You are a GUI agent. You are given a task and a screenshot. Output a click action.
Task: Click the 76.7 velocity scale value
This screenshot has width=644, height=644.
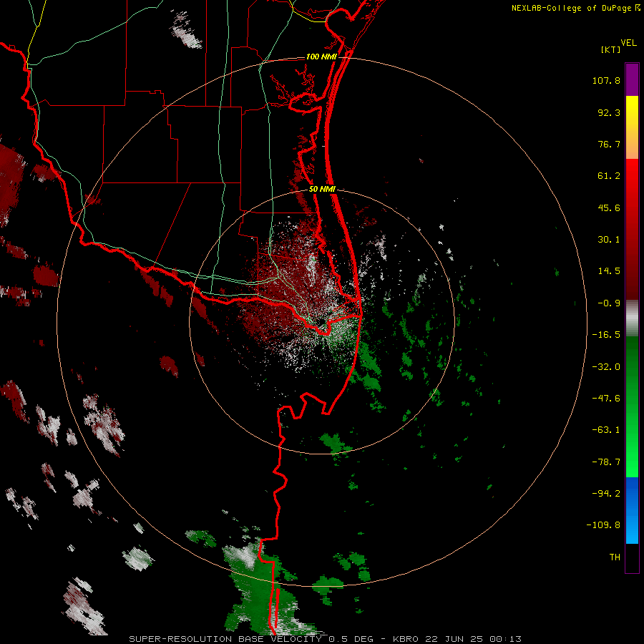coord(609,144)
